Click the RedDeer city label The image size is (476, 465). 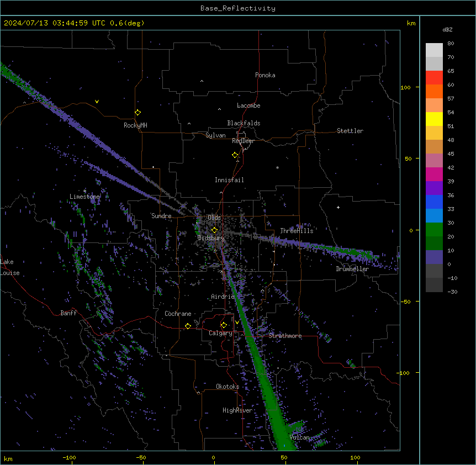tap(243, 141)
